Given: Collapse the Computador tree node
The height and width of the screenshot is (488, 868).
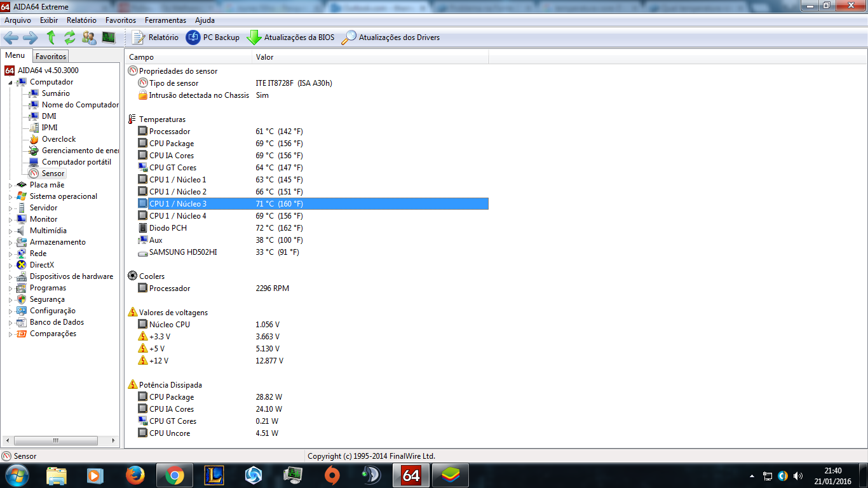Looking at the screenshot, I should 10,82.
